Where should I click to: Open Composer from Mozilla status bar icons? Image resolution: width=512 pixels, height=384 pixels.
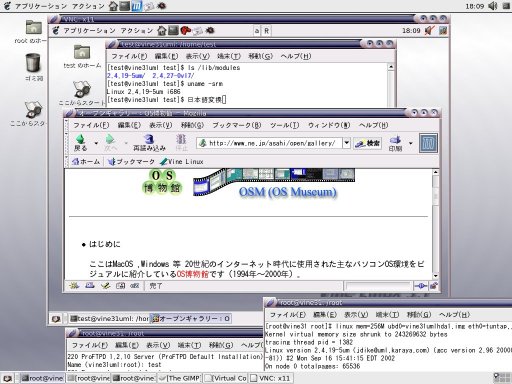[x=105, y=285]
